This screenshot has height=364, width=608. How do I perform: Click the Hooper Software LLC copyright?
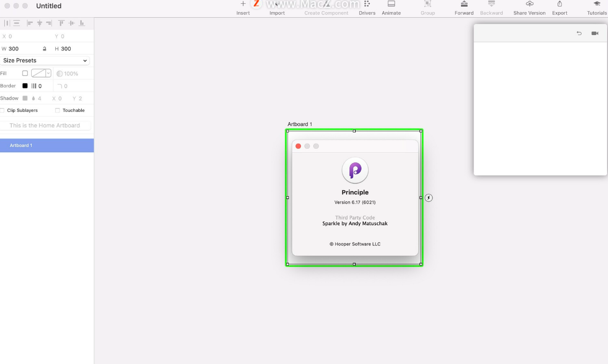[355, 244]
